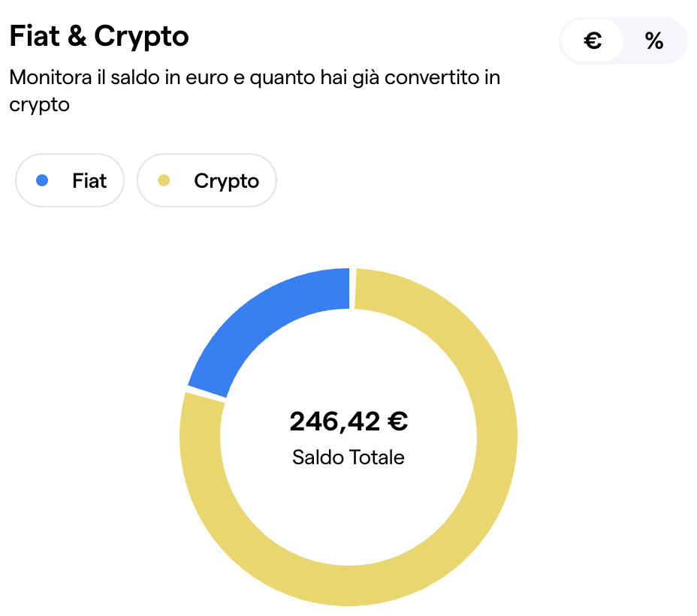
Task: Toggle the Fiat legend chip
Action: pos(70,180)
